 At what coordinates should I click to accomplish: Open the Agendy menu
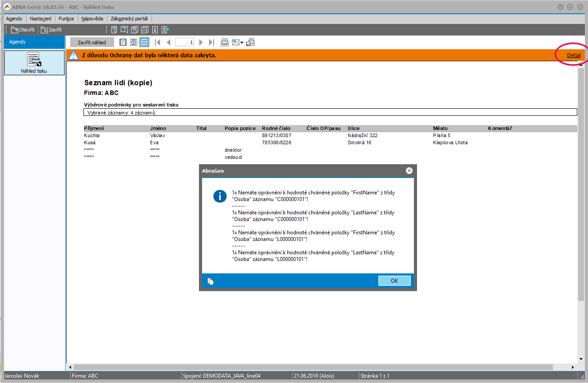click(x=14, y=19)
